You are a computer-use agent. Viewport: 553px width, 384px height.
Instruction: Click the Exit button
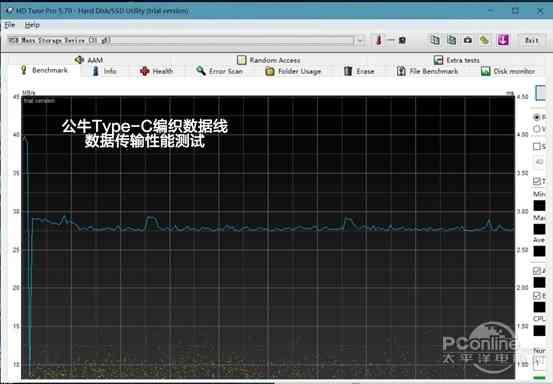tap(531, 41)
